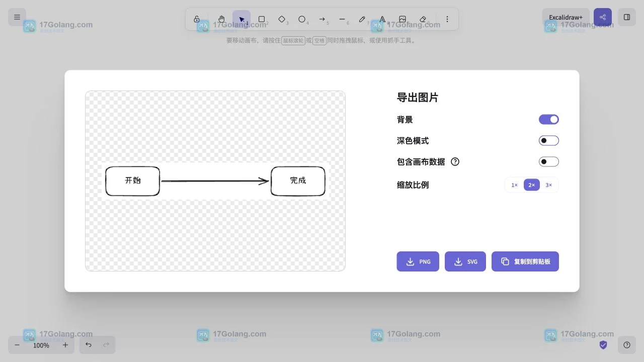Download the image as SVG

pos(465,261)
